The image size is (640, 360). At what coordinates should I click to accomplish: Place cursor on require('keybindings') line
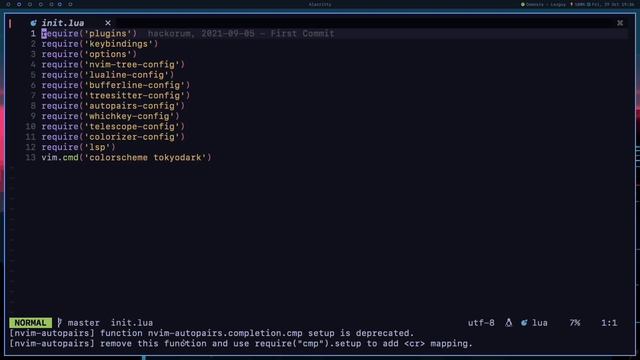(x=100, y=44)
